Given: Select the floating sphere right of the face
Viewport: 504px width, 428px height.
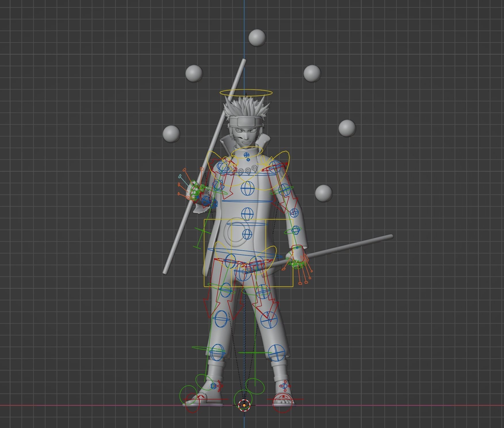Looking at the screenshot, I should (347, 128).
